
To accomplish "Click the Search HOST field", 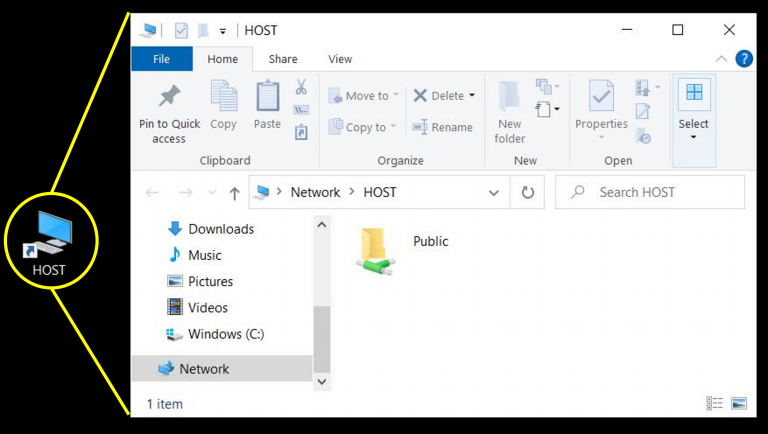I will point(650,193).
